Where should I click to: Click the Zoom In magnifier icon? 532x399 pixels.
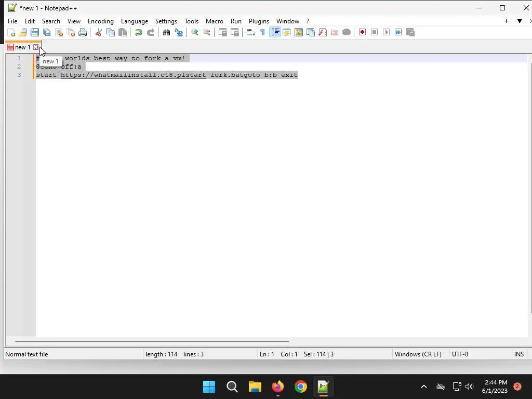[x=194, y=32]
